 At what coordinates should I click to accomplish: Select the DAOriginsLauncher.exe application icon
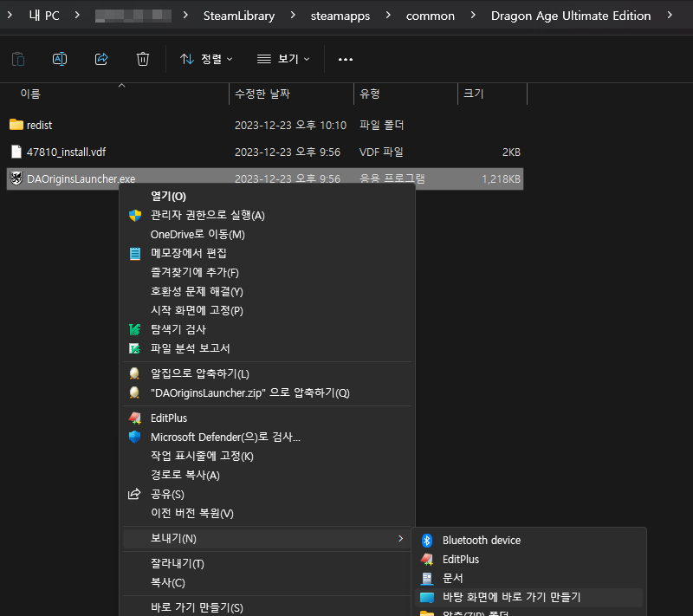pyautogui.click(x=16, y=178)
